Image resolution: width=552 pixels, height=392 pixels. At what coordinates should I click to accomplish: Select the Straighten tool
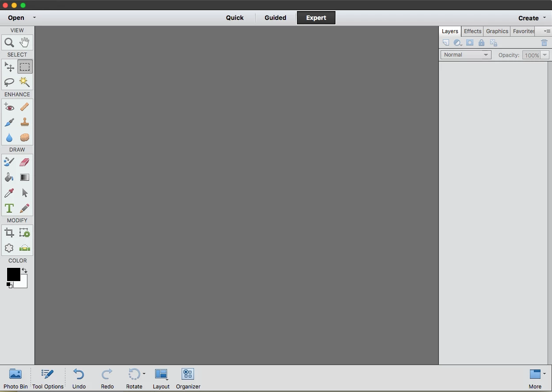tap(25, 248)
